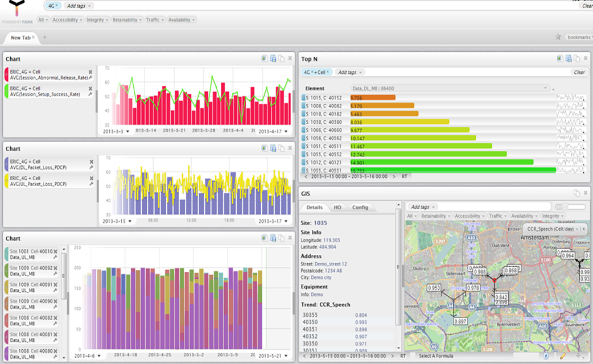Duplicate the Top N panel
The height and width of the screenshot is (364, 593).
(576, 58)
